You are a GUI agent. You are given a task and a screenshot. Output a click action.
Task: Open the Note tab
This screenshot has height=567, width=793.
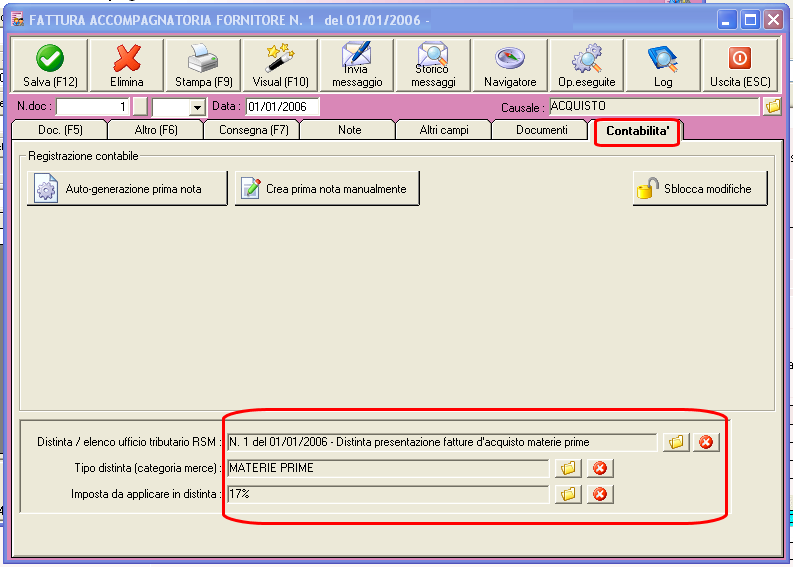(349, 130)
